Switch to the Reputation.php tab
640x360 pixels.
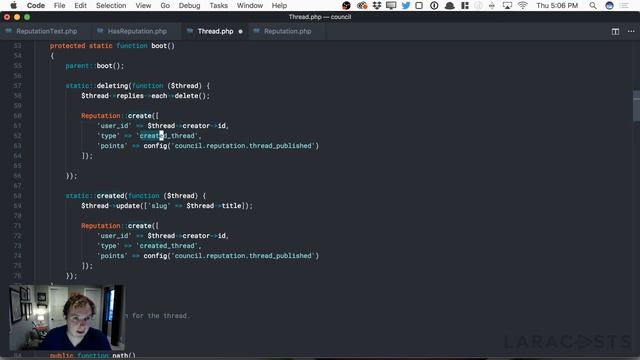[x=287, y=31]
